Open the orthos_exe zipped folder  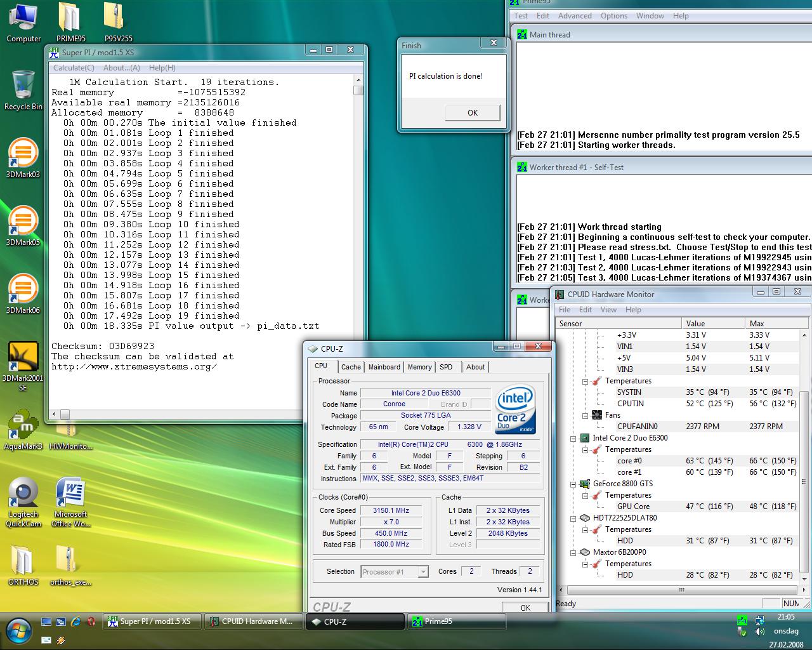(x=70, y=566)
